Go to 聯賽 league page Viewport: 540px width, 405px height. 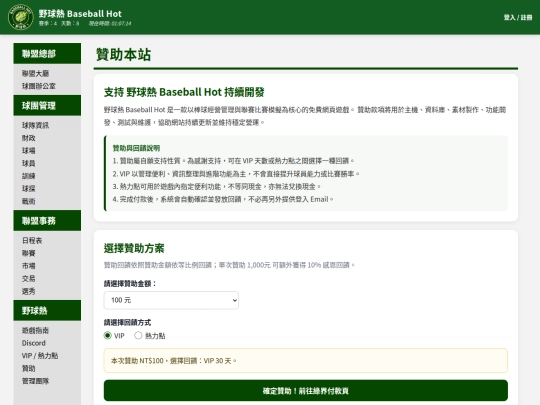click(29, 253)
